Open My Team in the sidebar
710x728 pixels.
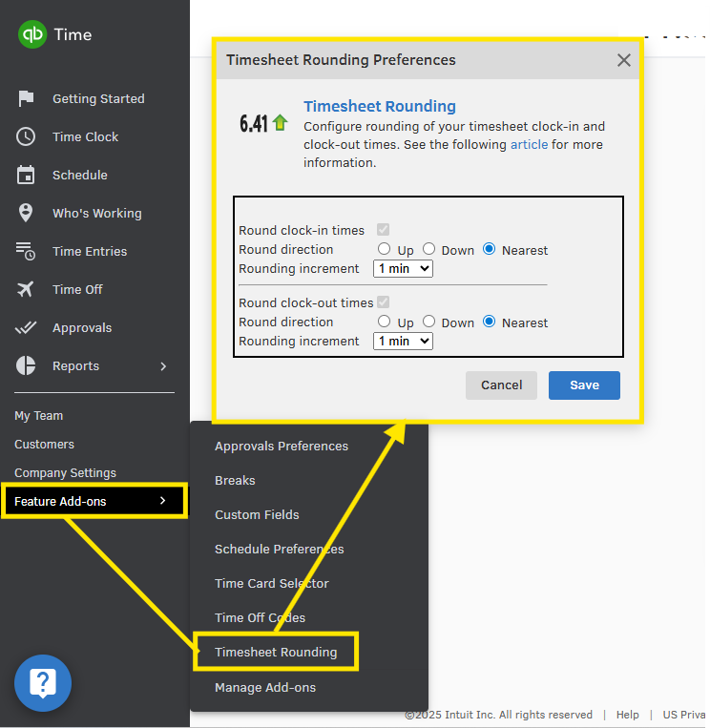pyautogui.click(x=38, y=416)
